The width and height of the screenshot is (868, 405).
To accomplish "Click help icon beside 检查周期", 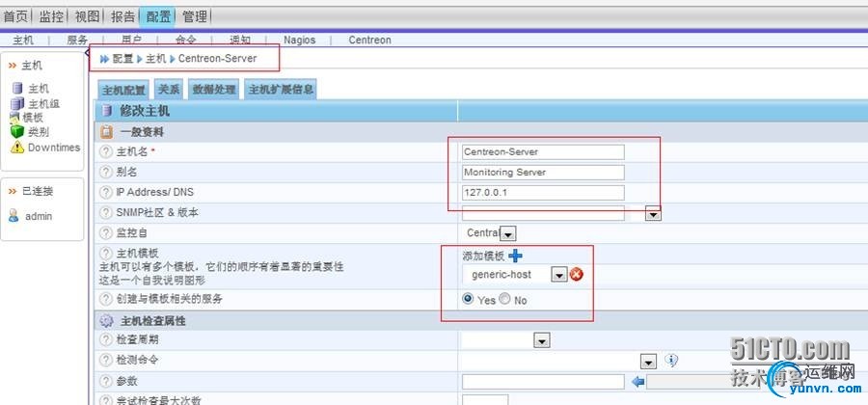I will [x=106, y=339].
